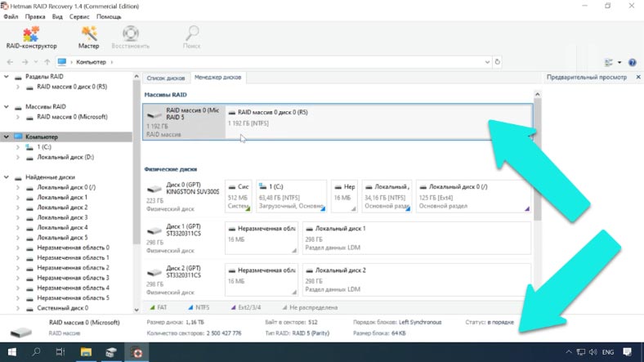Open Task View in taskbar
The height and width of the screenshot is (362, 644).
click(x=60, y=352)
